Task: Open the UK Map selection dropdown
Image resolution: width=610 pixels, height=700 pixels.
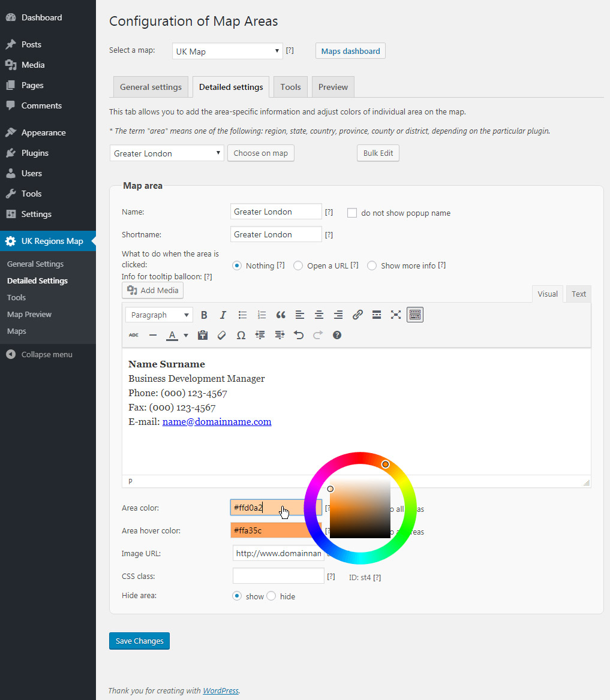Action: (227, 52)
